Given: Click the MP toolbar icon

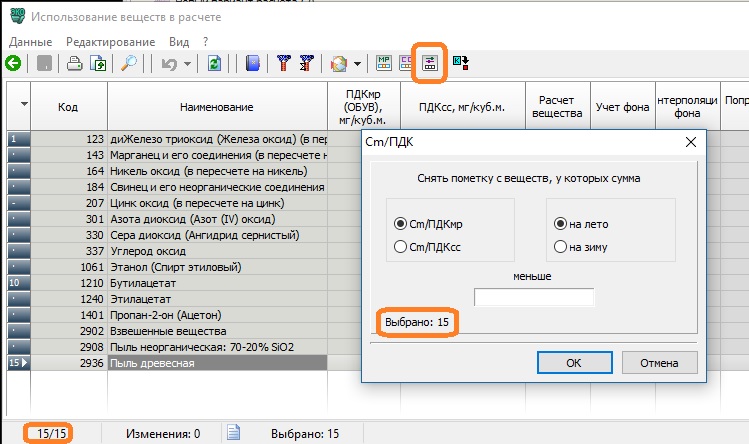Looking at the screenshot, I should pos(383,63).
